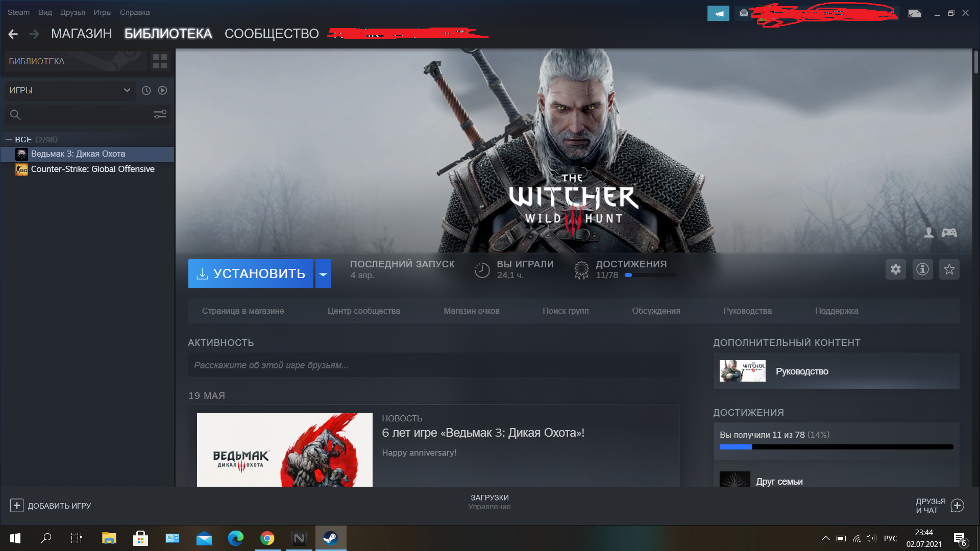The image size is (980, 551).
Task: Open the install options dropdown arrow
Action: [x=323, y=274]
